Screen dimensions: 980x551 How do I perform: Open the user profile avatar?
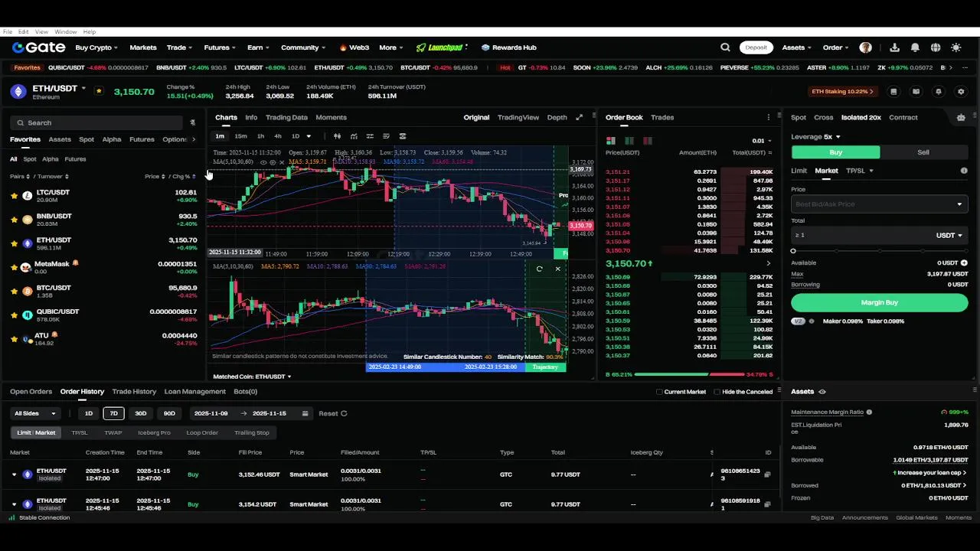866,47
